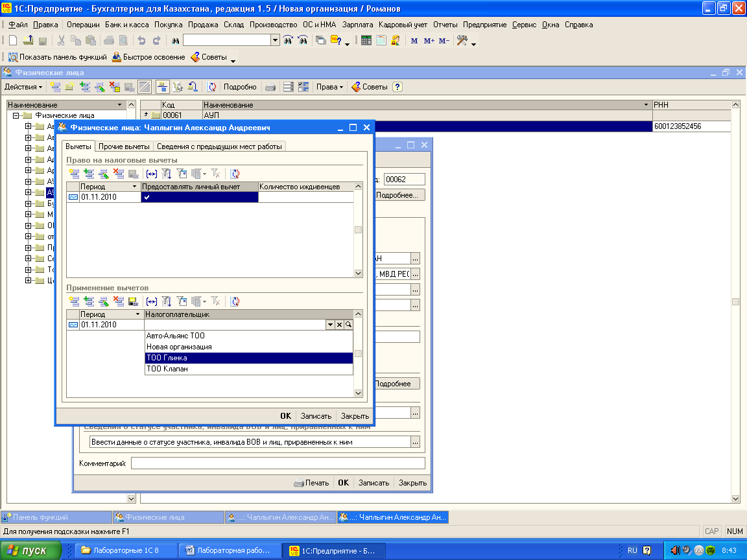Image resolution: width=747 pixels, height=560 pixels.
Task: Open the main toolbar search combo box arrow
Action: point(275,40)
